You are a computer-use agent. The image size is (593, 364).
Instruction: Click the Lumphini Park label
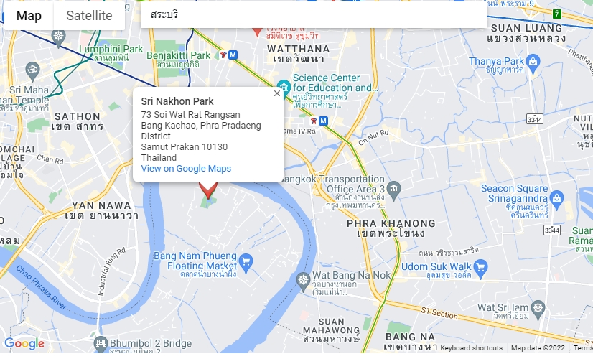111,50
